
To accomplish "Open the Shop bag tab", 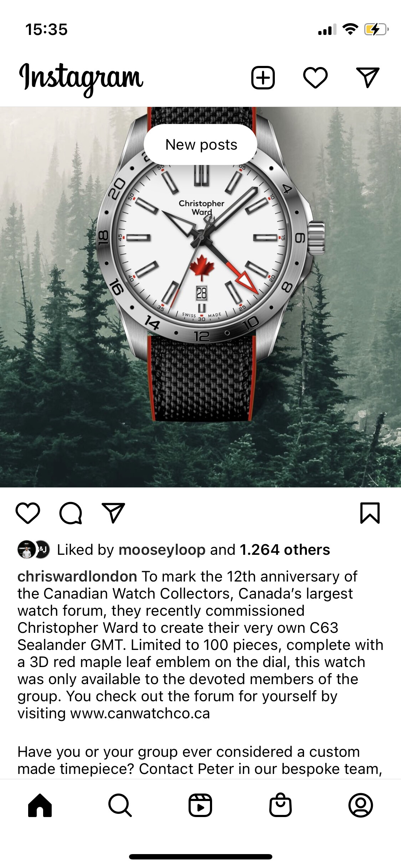I will point(281,805).
